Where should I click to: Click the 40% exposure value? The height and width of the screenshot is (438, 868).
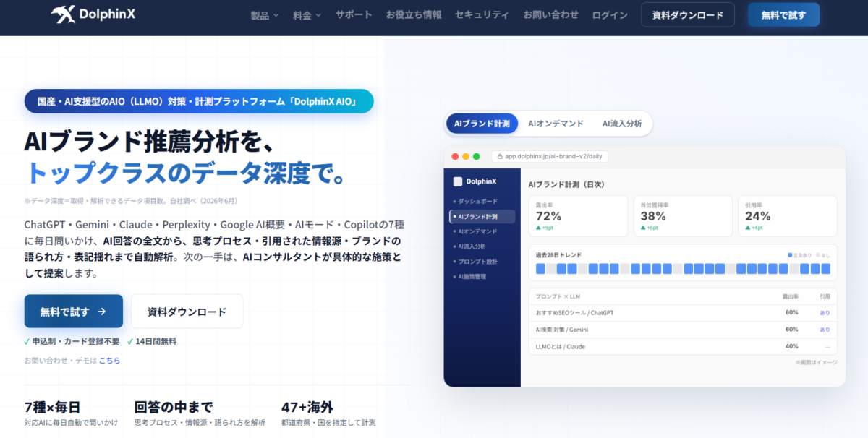click(791, 346)
